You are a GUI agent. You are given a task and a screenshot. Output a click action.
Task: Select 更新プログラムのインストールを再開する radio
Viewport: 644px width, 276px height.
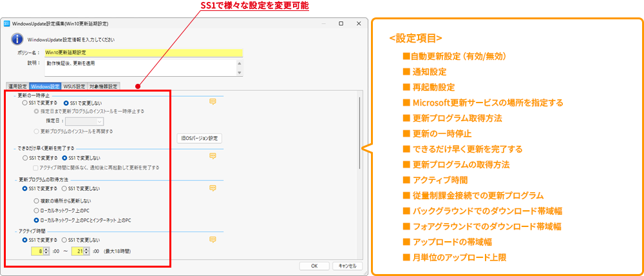coord(73,131)
